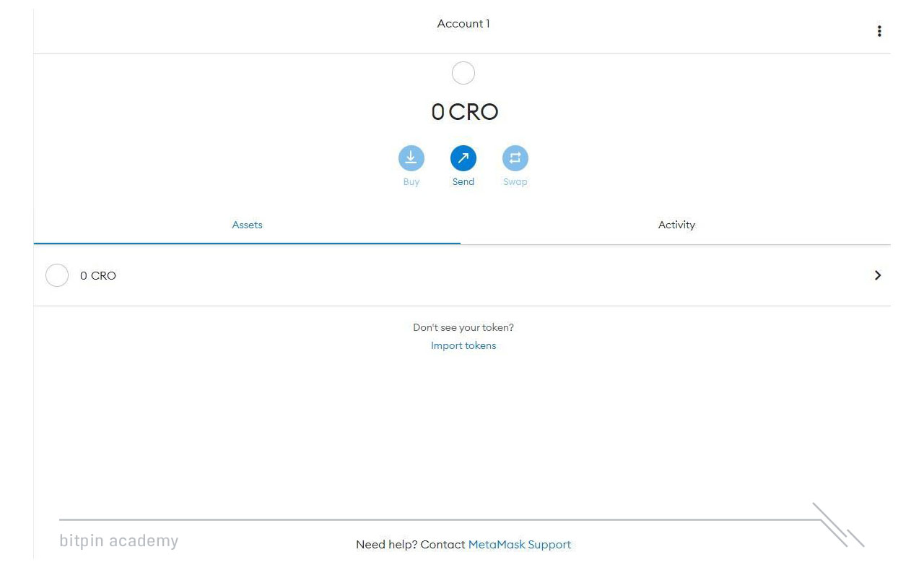Click the Account 1 name
The image size is (924, 578).
coord(463,24)
